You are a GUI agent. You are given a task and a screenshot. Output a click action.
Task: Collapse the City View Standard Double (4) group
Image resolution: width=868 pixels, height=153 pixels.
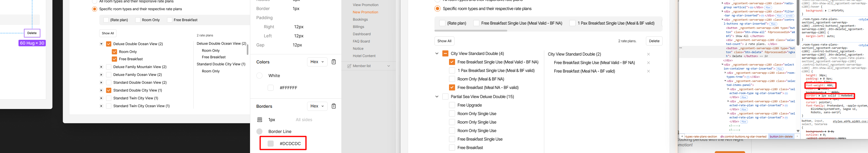pyautogui.click(x=437, y=54)
